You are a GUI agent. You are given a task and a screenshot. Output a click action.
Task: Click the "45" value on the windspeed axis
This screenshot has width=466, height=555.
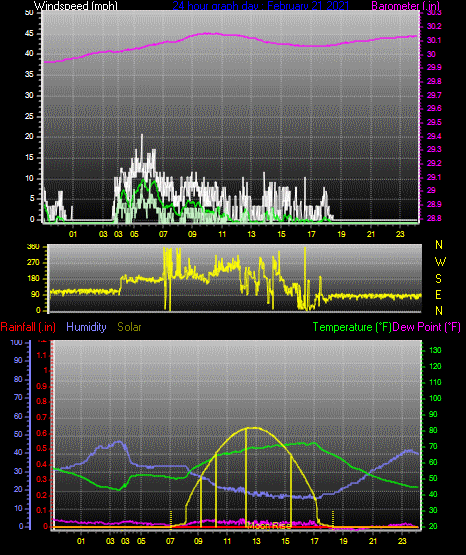coord(29,34)
